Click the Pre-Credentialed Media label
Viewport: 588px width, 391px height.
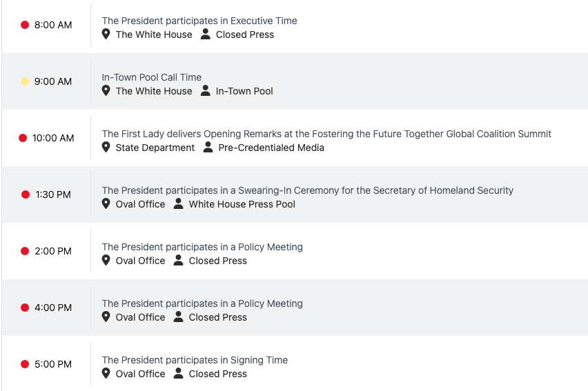pos(271,148)
